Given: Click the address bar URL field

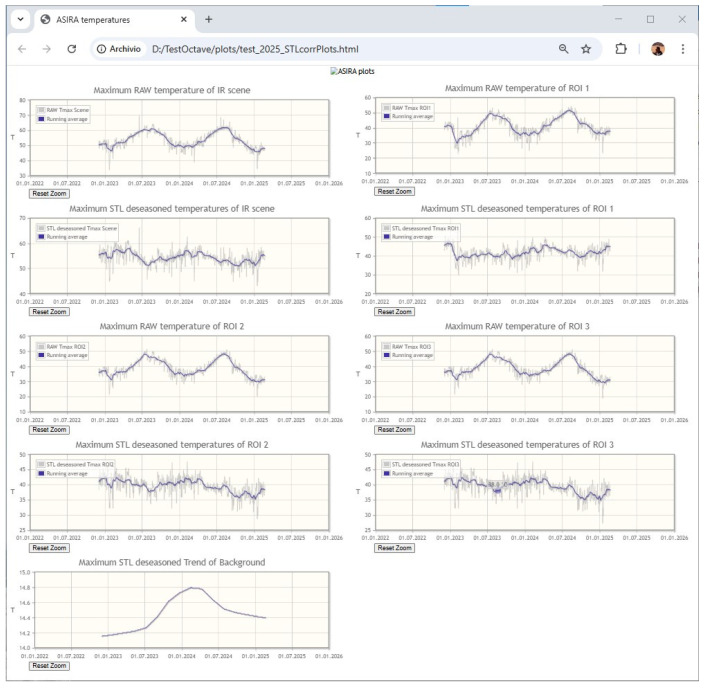Looking at the screenshot, I should [x=350, y=49].
